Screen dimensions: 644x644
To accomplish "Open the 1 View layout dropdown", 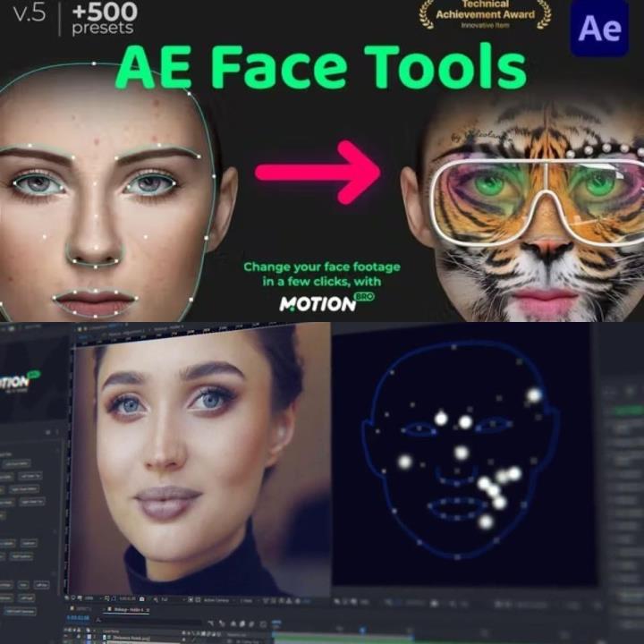I will (x=250, y=600).
